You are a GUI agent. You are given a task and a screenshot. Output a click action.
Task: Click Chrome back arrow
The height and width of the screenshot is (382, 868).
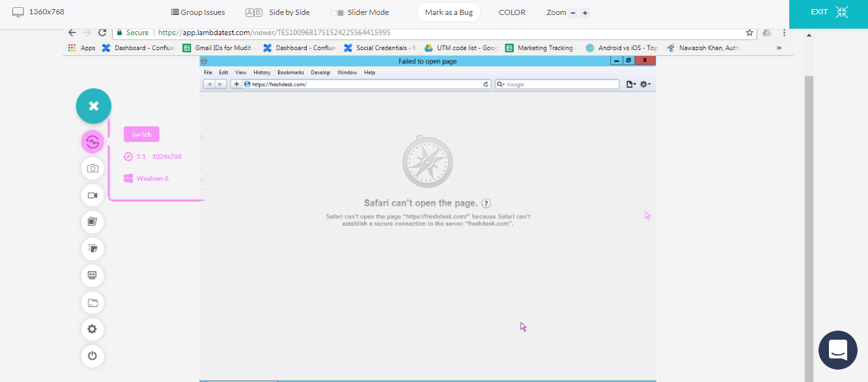point(72,33)
